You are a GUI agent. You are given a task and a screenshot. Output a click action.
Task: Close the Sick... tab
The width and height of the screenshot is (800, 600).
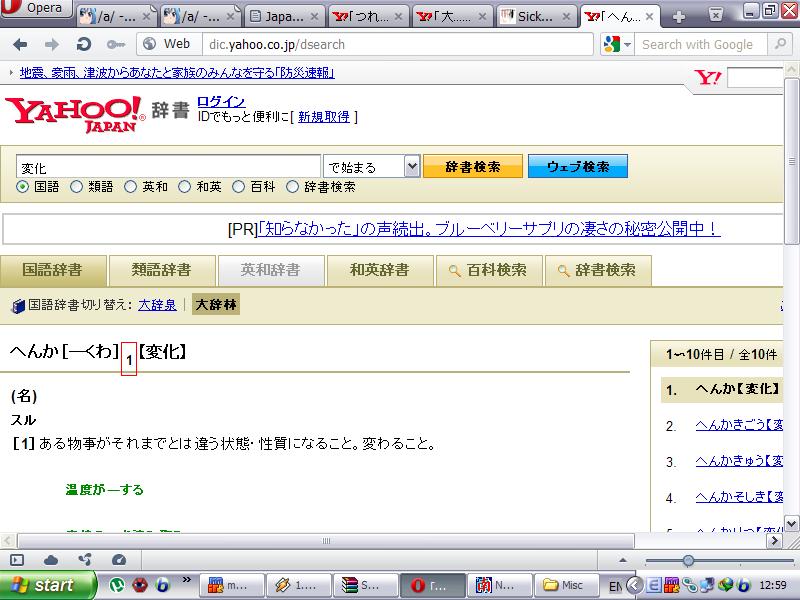(x=566, y=17)
